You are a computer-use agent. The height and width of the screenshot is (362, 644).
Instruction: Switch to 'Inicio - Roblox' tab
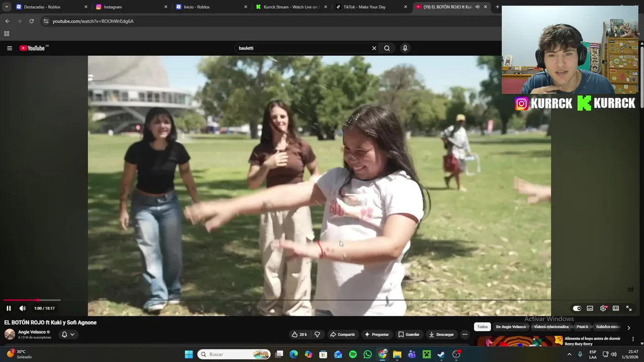coord(211,7)
